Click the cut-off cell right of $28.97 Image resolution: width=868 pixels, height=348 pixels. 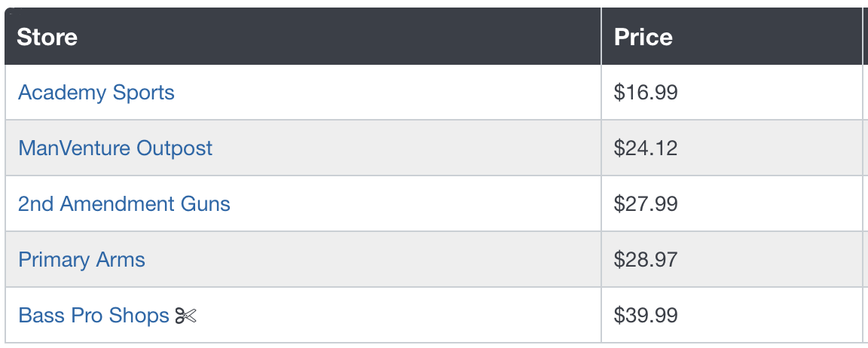click(x=865, y=259)
